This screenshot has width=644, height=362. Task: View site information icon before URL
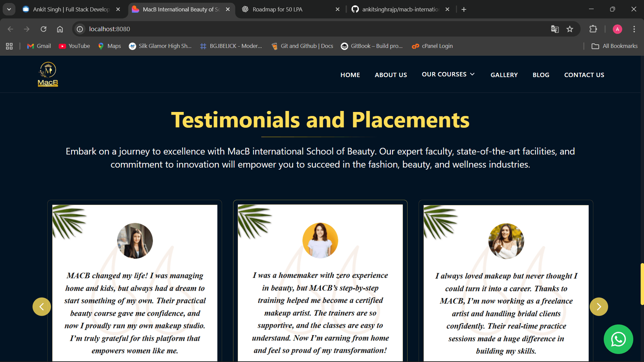point(80,29)
